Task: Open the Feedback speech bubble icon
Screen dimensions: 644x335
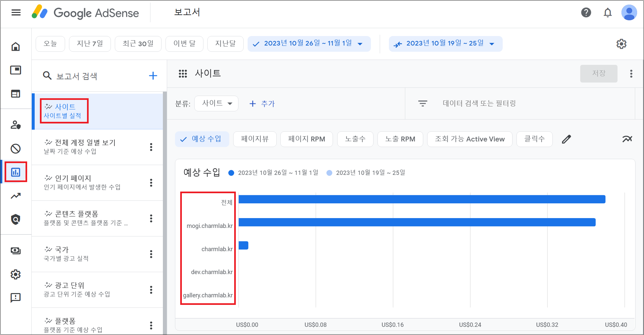Action: coord(16,298)
